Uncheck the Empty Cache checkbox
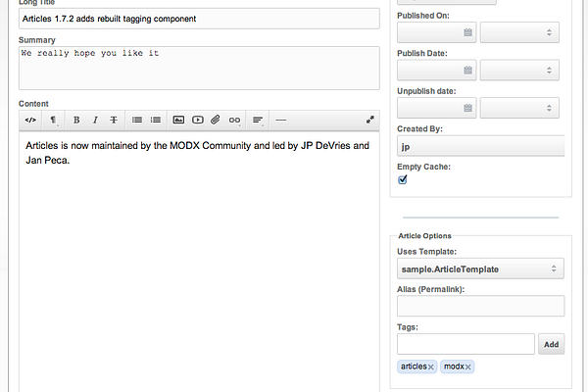The image size is (588, 392). pyautogui.click(x=403, y=179)
